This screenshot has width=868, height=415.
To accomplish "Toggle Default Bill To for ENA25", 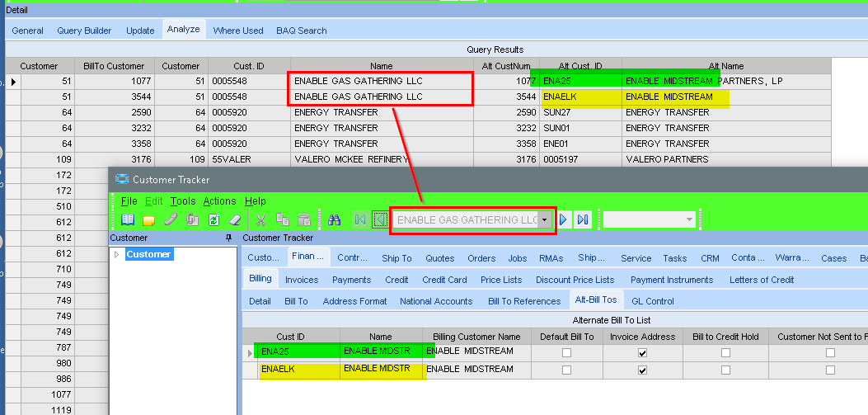I will pyautogui.click(x=566, y=353).
